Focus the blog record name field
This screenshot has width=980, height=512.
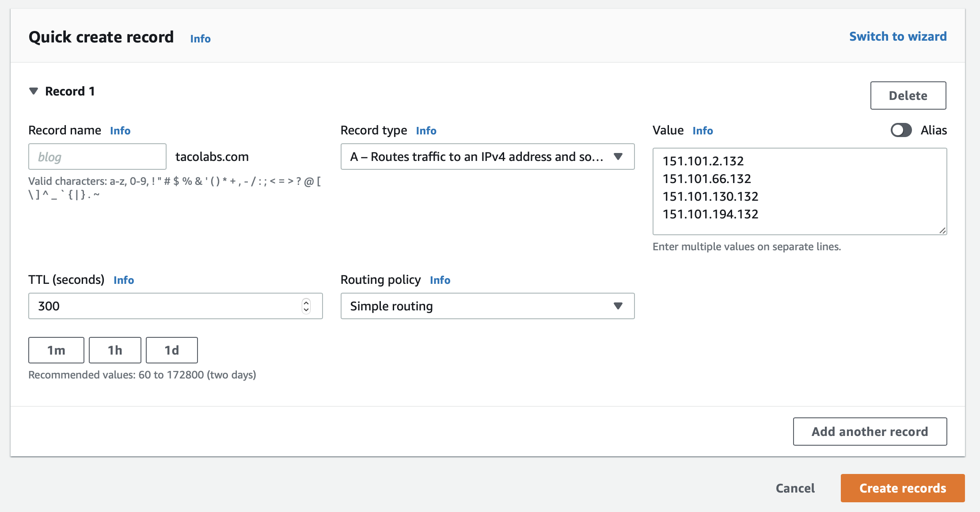pyautogui.click(x=97, y=156)
